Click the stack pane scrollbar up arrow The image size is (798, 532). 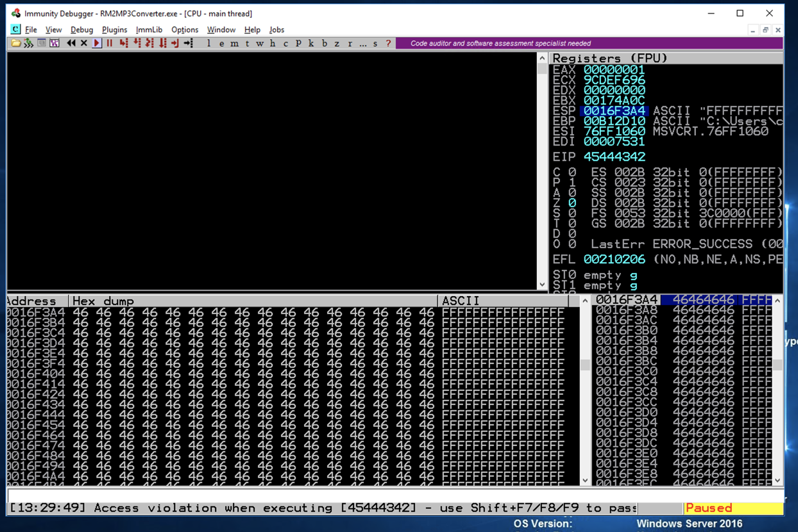(x=777, y=301)
